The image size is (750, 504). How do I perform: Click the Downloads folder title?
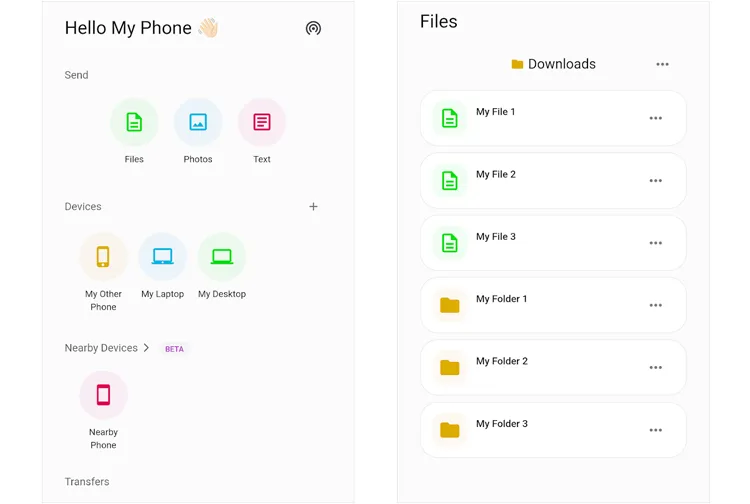pyautogui.click(x=562, y=64)
